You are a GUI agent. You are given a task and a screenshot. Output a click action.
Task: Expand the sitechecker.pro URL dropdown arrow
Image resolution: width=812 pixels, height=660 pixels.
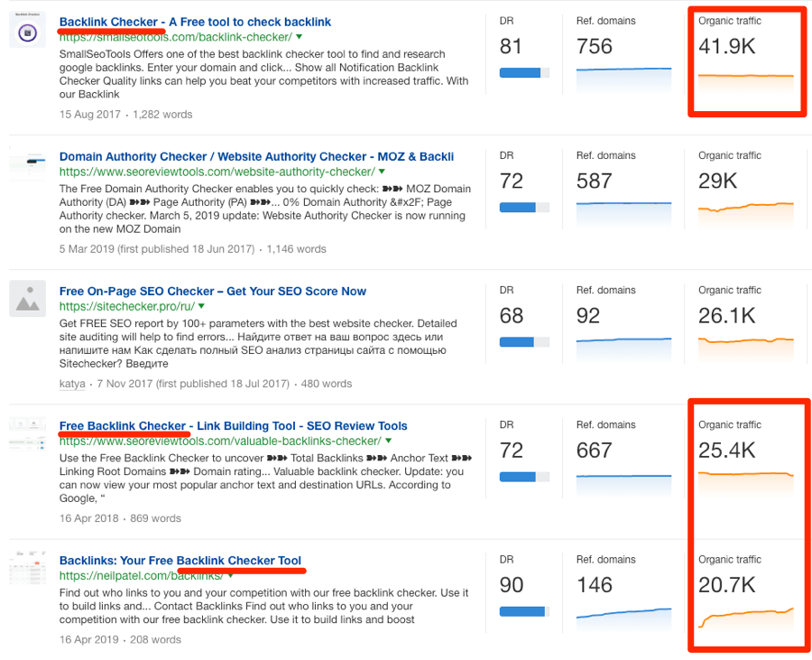pos(201,306)
